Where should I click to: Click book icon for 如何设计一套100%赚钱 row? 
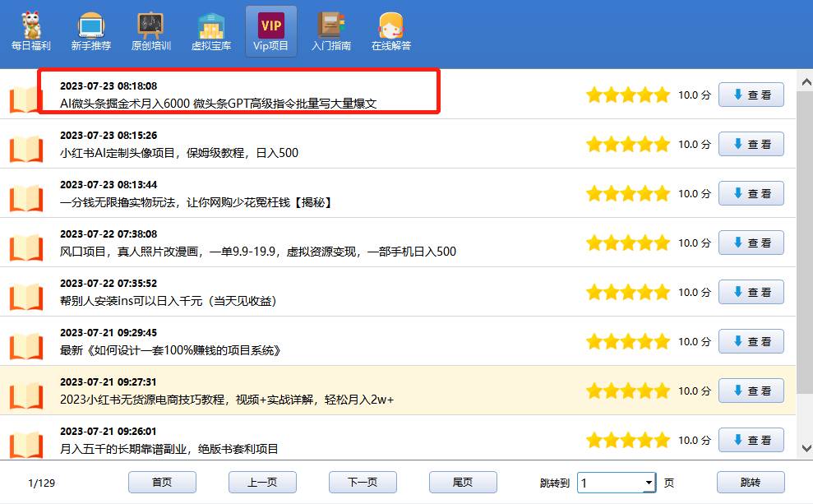[26, 346]
